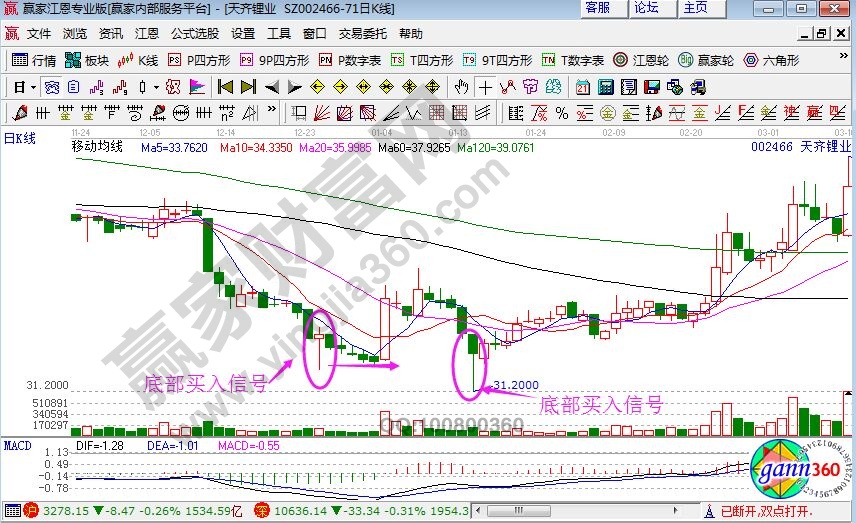Expand the 日 period dropdown arrow
This screenshot has height=523, width=856.
pos(32,86)
